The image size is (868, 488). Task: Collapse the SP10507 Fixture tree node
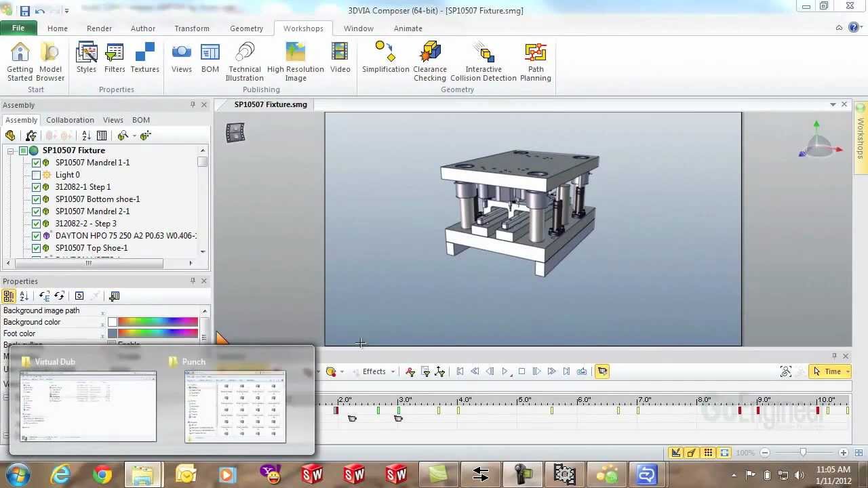pyautogui.click(x=11, y=150)
